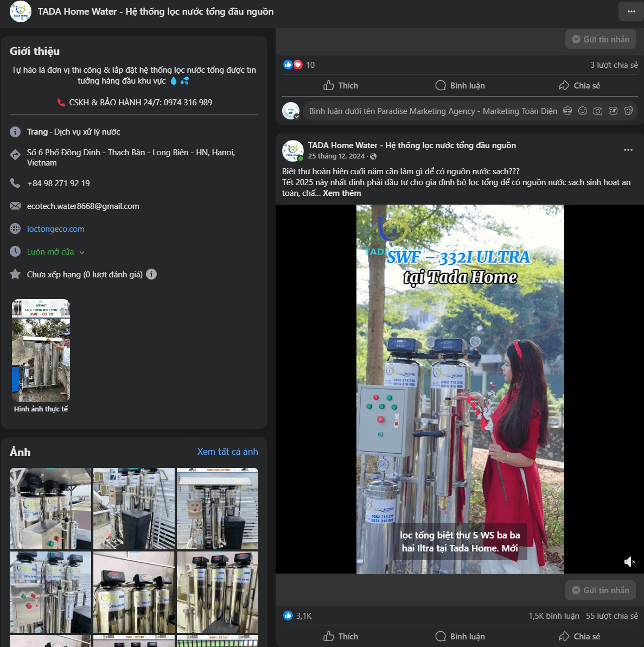
Task: Like the post that has 10 reactions
Action: tap(341, 85)
